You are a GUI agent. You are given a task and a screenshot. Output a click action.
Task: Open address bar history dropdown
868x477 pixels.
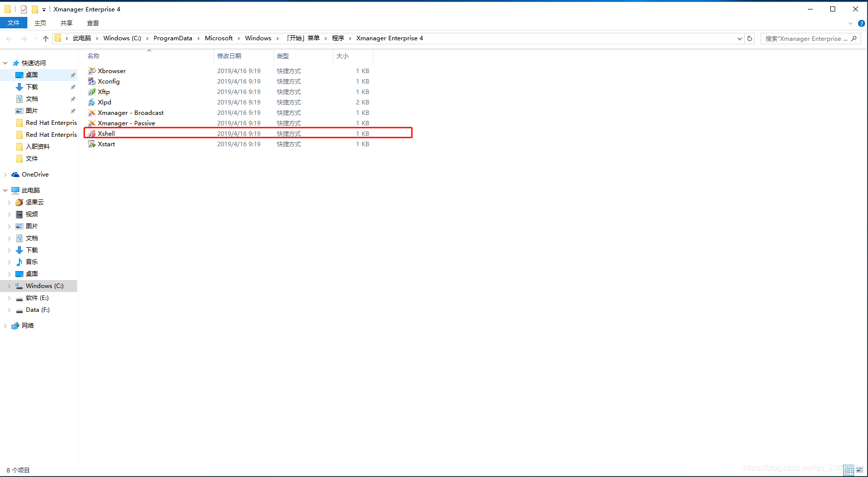pos(739,38)
